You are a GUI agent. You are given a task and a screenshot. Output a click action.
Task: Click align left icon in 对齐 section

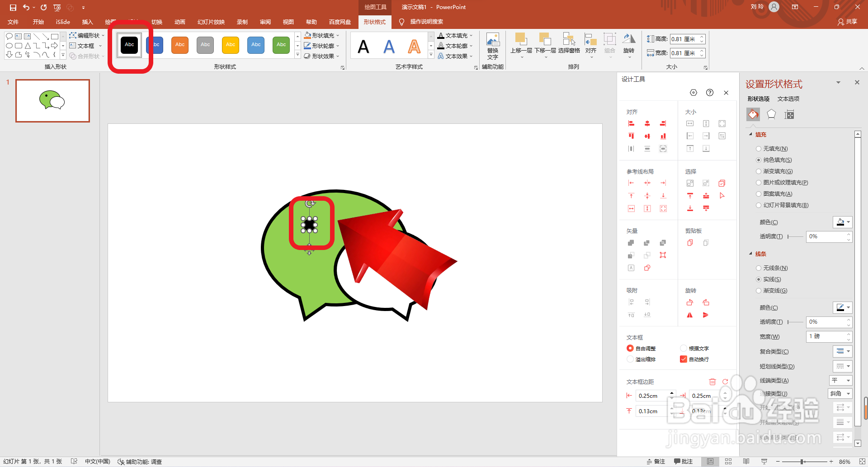(631, 123)
